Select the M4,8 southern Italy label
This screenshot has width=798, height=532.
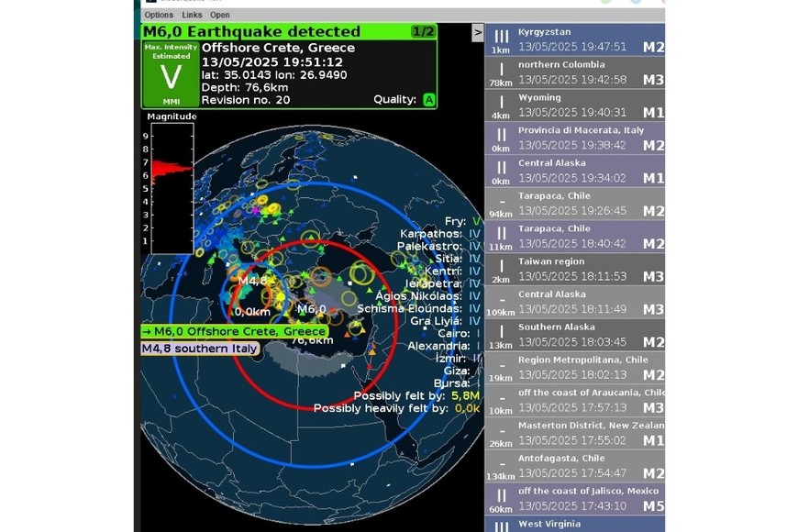click(199, 349)
